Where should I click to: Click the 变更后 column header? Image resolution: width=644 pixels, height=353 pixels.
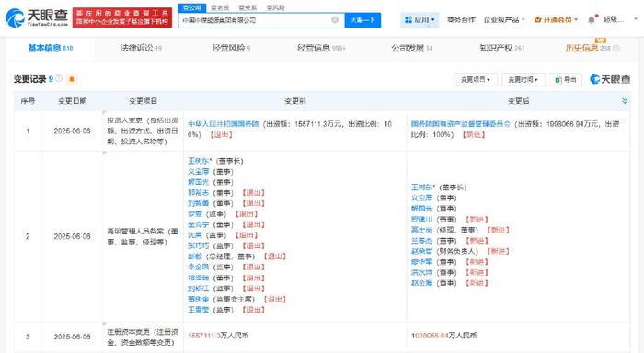[x=518, y=100]
